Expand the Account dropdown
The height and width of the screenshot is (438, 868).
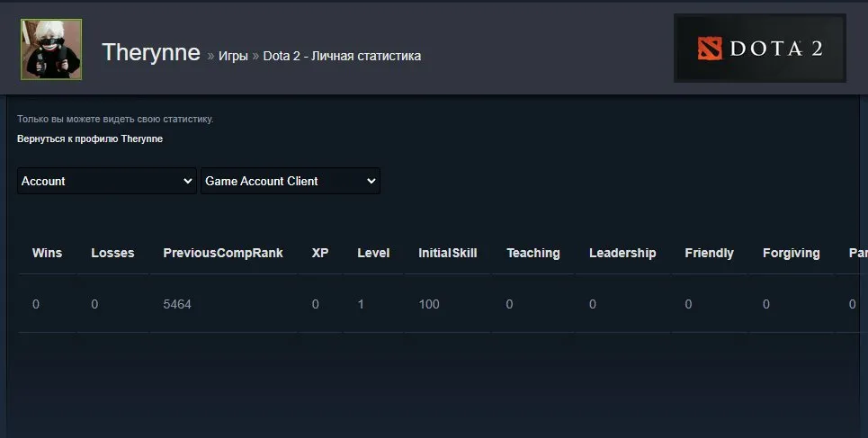[x=107, y=181]
